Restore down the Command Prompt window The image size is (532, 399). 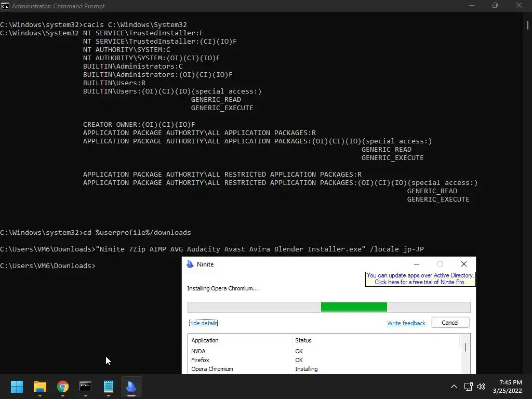click(x=495, y=5)
